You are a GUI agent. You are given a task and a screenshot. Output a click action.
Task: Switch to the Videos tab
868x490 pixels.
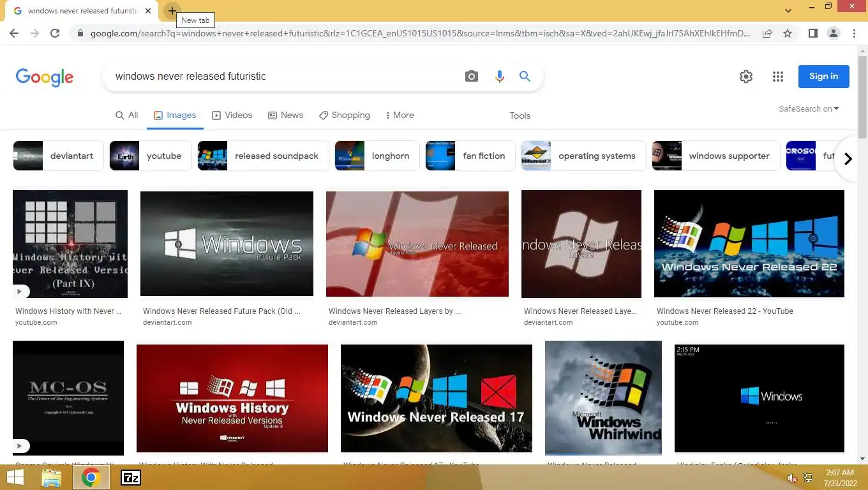coord(232,115)
